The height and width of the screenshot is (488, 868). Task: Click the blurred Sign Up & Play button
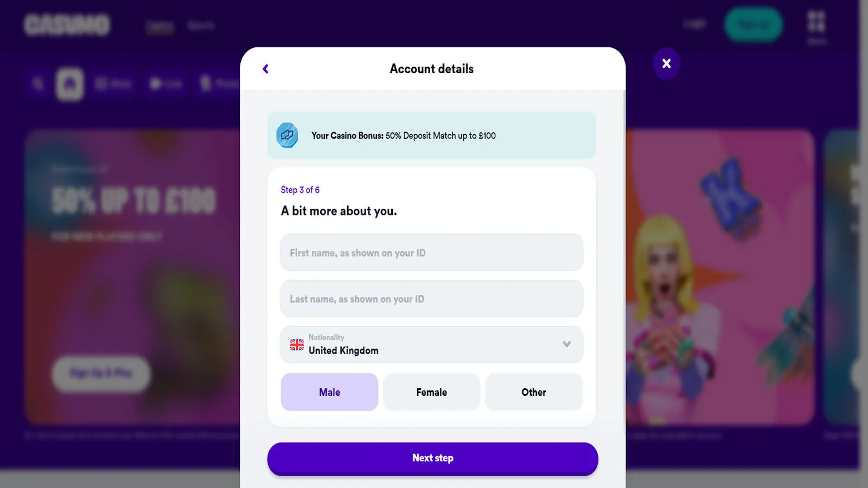101,374
